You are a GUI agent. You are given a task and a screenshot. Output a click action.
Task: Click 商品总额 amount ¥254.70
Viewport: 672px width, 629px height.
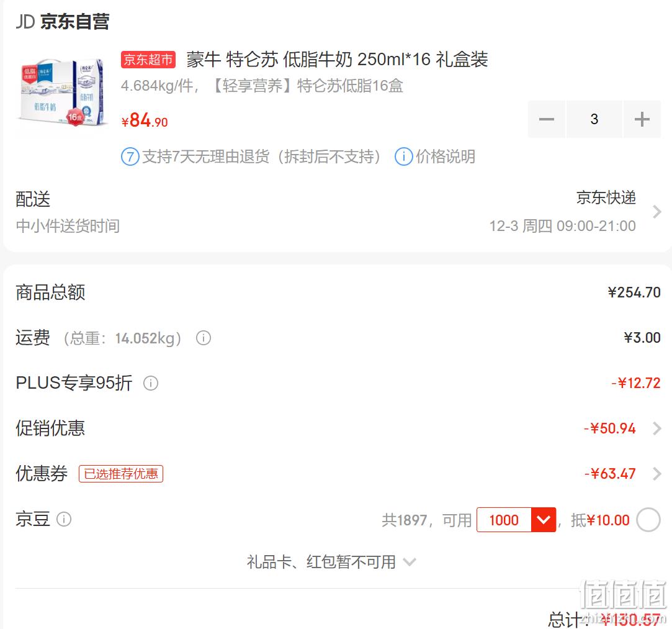(634, 292)
